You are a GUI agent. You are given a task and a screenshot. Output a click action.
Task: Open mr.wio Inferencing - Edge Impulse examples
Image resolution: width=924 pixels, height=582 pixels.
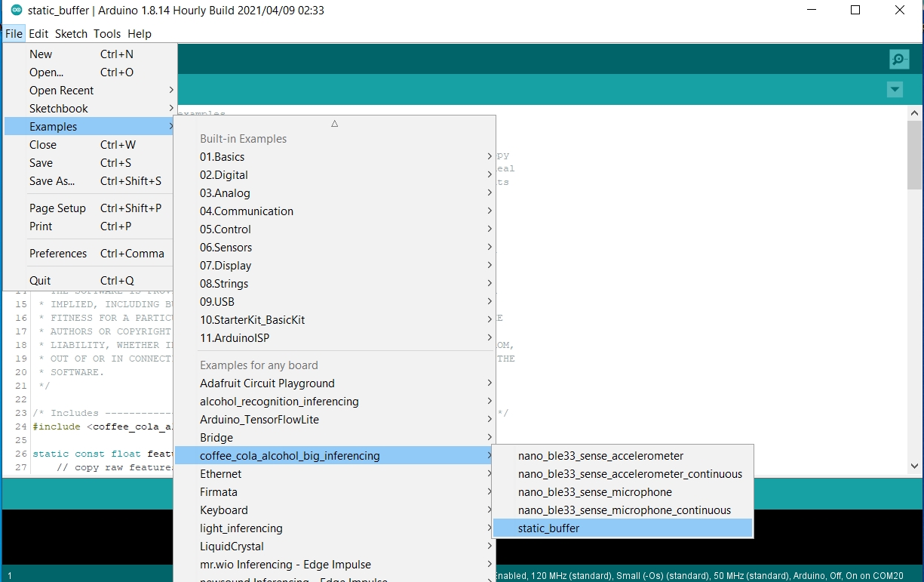click(335, 565)
